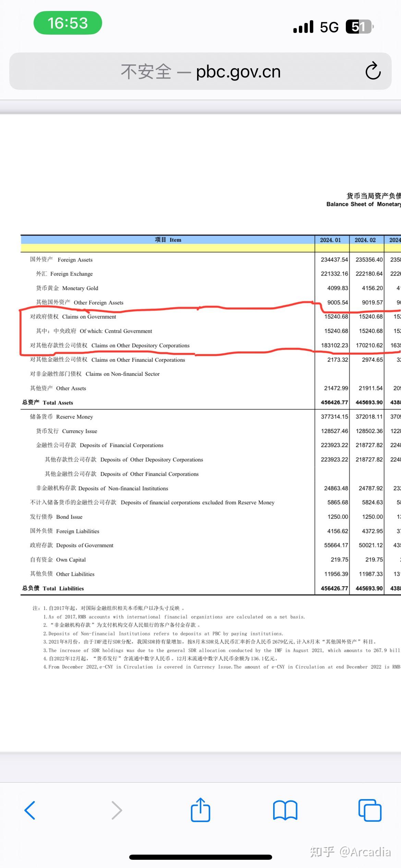The image size is (401, 868).
Task: Select the 2024.01 column header
Action: point(330,240)
